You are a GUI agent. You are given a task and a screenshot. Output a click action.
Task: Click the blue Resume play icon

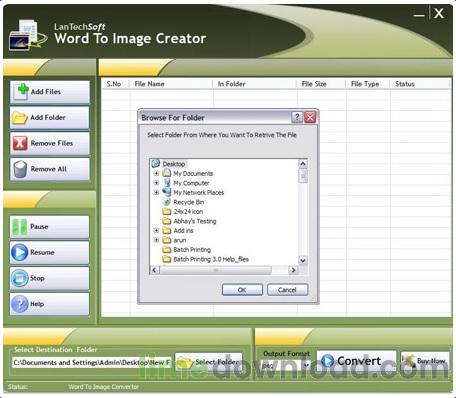[x=19, y=252]
